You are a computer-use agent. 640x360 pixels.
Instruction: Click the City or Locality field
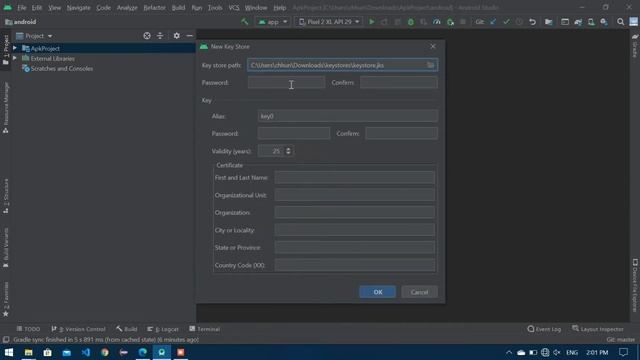click(x=355, y=230)
